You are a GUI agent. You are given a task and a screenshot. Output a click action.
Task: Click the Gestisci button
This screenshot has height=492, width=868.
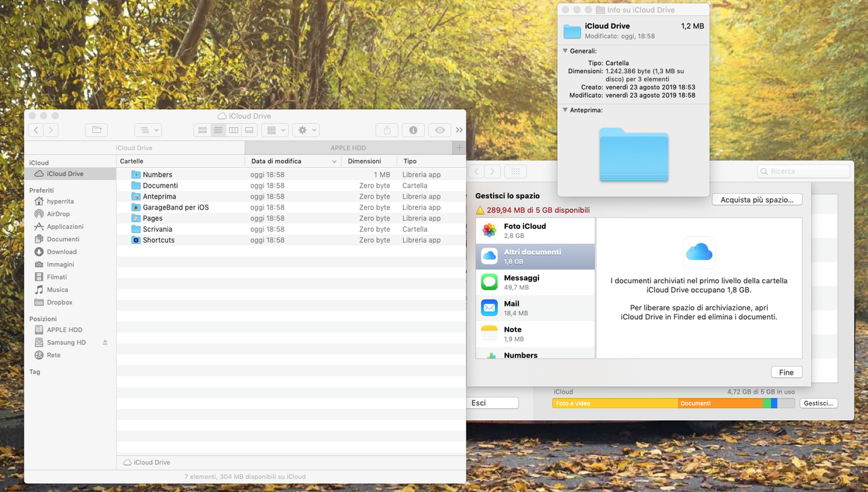[818, 403]
